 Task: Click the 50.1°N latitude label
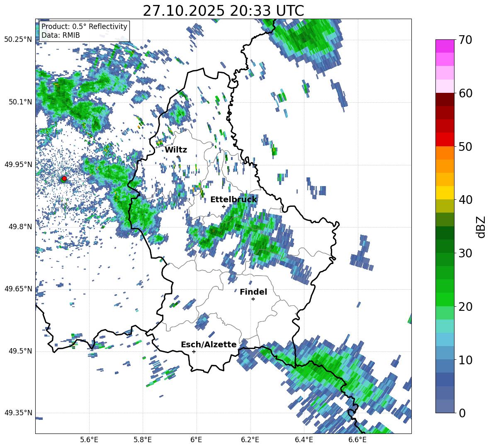point(19,102)
